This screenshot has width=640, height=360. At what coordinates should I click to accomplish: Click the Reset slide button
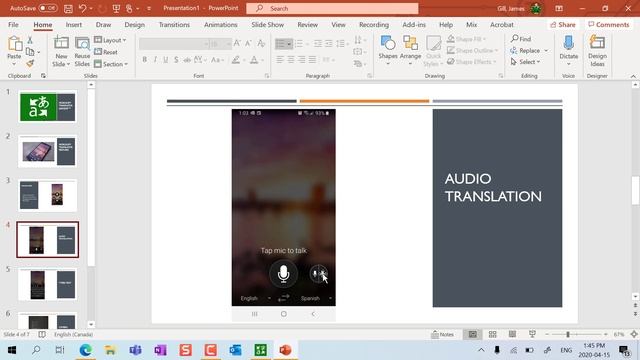point(106,52)
